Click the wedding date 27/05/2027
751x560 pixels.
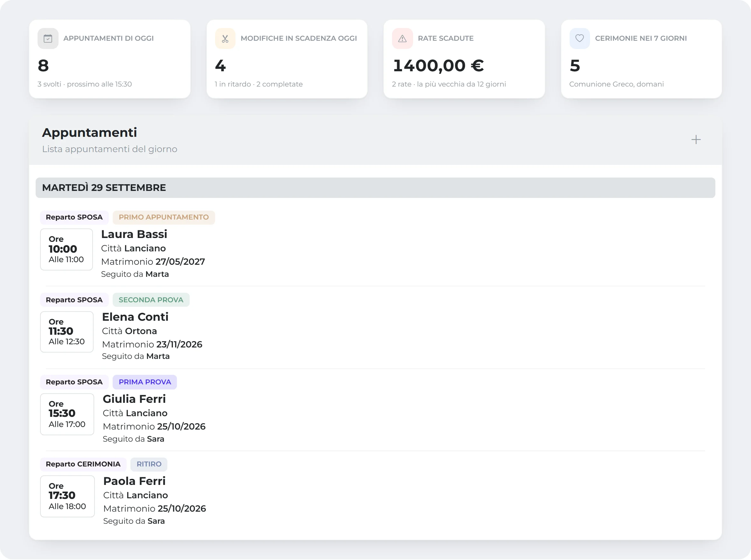tap(180, 262)
